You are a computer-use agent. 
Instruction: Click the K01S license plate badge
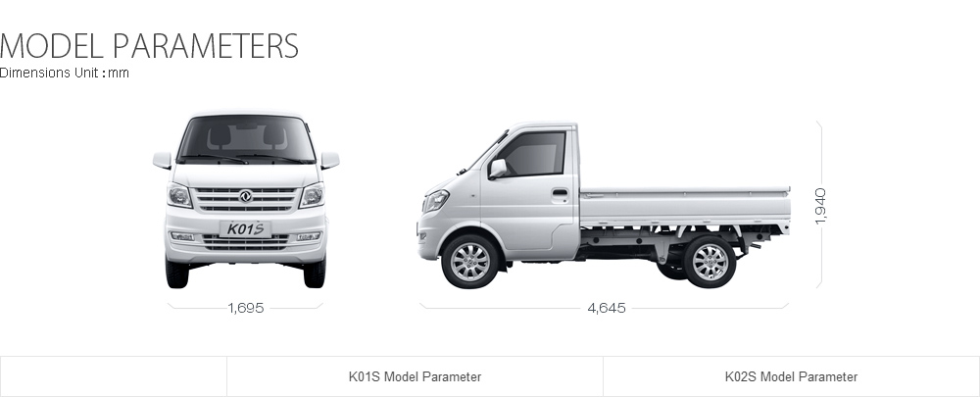click(x=245, y=228)
